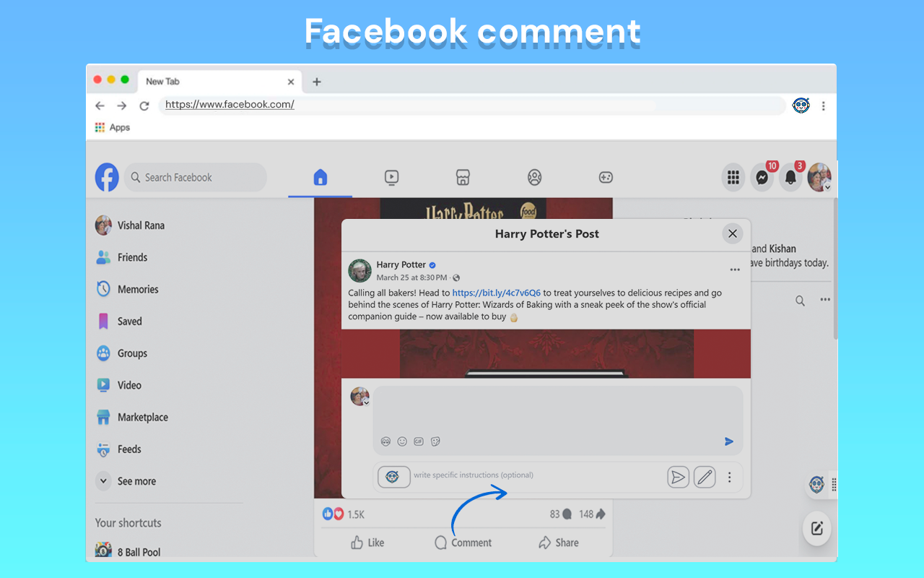Viewport: 924px width, 578px height.
Task: Click the Comment button under post
Action: coord(463,543)
